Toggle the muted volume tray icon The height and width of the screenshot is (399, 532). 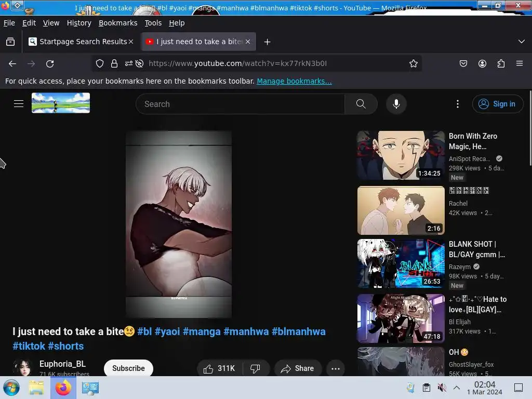point(442,388)
